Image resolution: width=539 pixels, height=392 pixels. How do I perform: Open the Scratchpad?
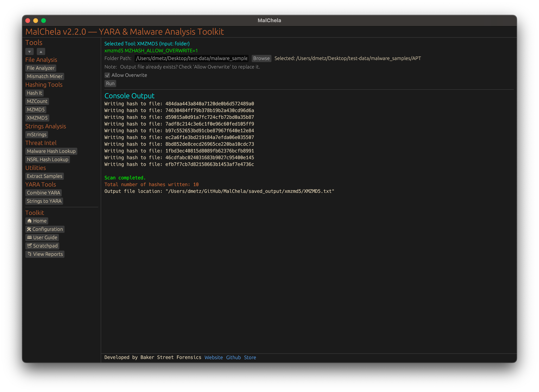pos(42,246)
